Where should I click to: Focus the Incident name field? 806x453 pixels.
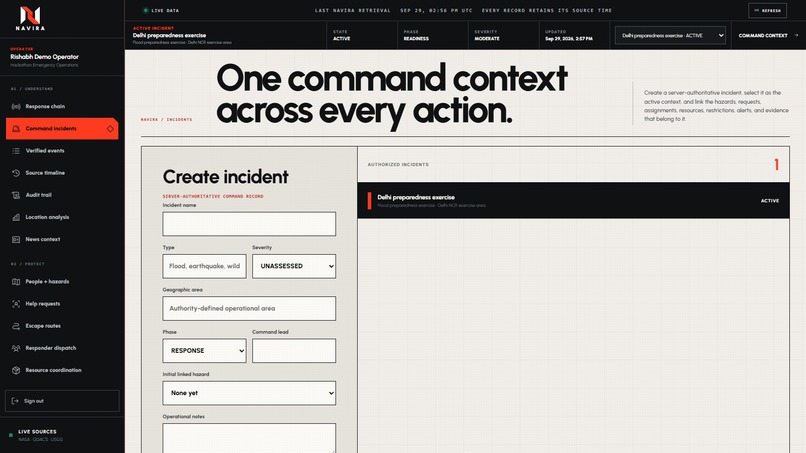[249, 224]
